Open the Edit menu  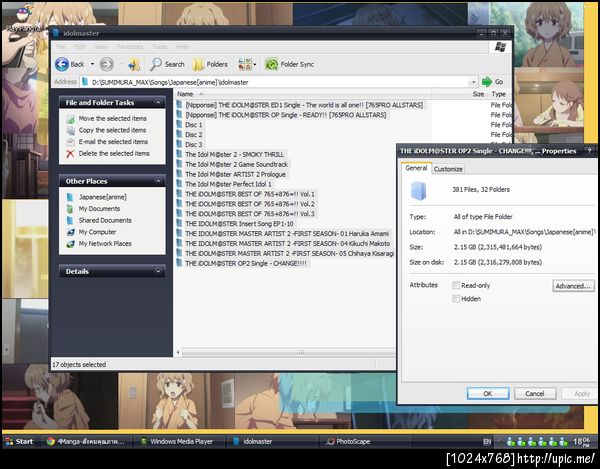point(80,47)
